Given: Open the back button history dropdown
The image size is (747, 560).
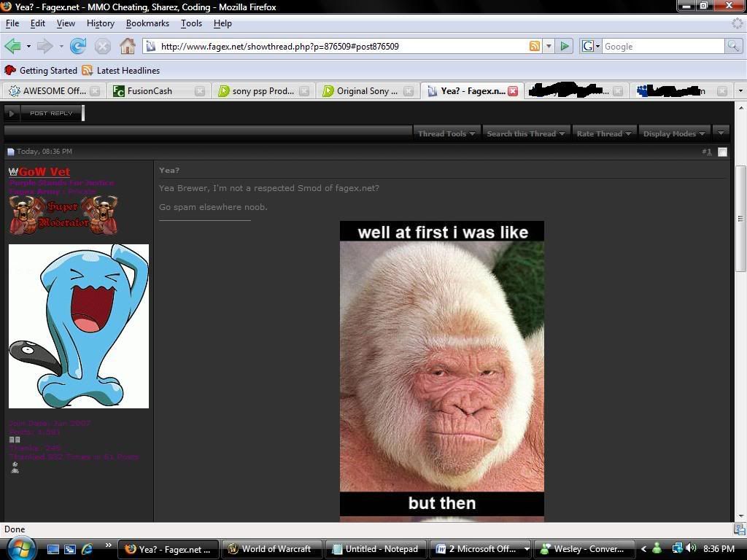Looking at the screenshot, I should coord(28,46).
